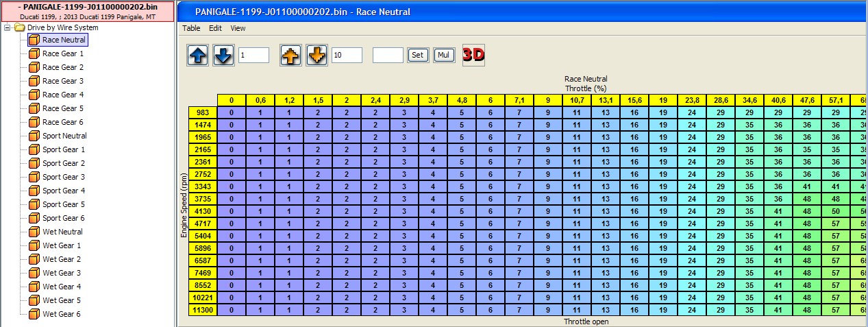The width and height of the screenshot is (868, 327).
Task: Click the Drive by Wire System folder icon
Action: click(20, 27)
